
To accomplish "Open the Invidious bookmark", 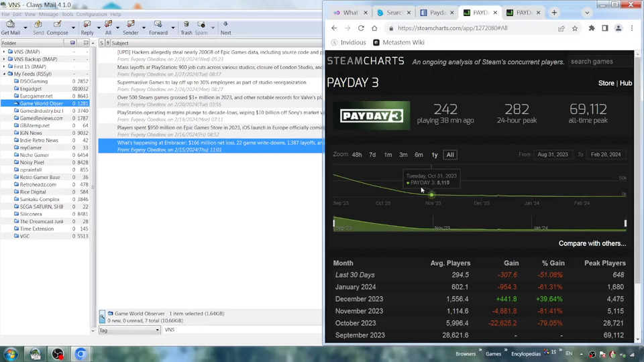I will point(348,42).
